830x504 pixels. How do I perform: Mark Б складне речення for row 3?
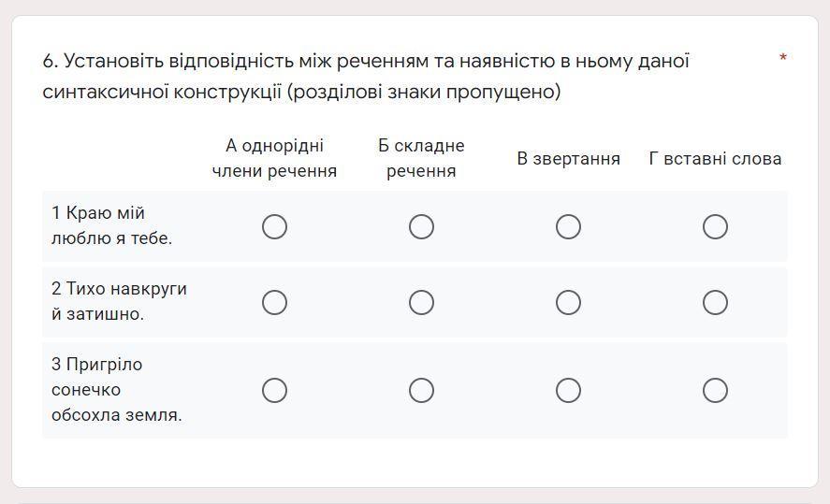tap(421, 390)
